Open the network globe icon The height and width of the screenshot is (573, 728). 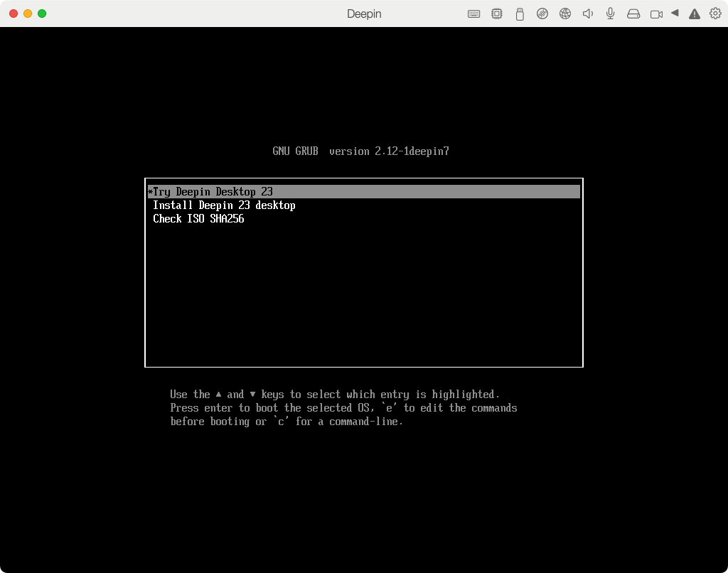[x=565, y=14]
